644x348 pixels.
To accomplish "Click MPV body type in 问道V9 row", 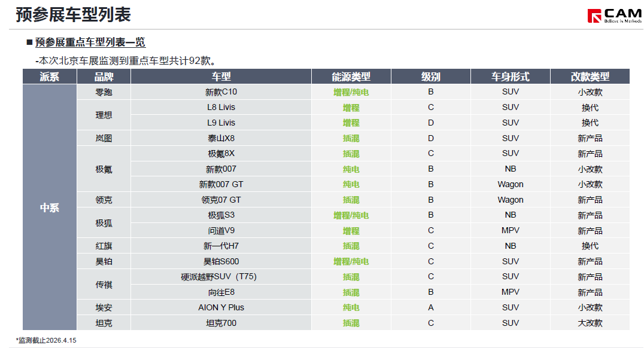I will (510, 231).
